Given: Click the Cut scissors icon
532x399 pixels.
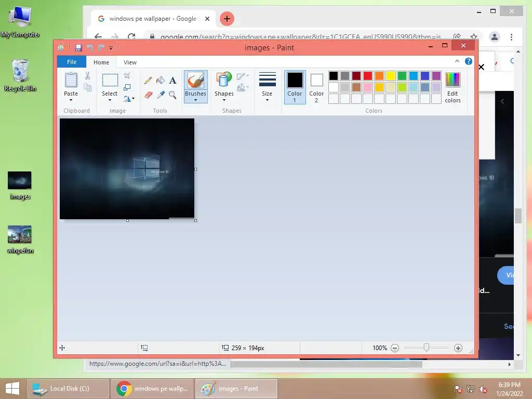Looking at the screenshot, I should tap(87, 76).
